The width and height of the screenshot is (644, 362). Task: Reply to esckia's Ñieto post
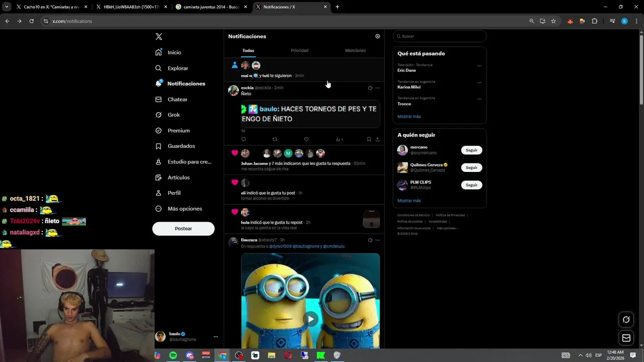coord(244,139)
